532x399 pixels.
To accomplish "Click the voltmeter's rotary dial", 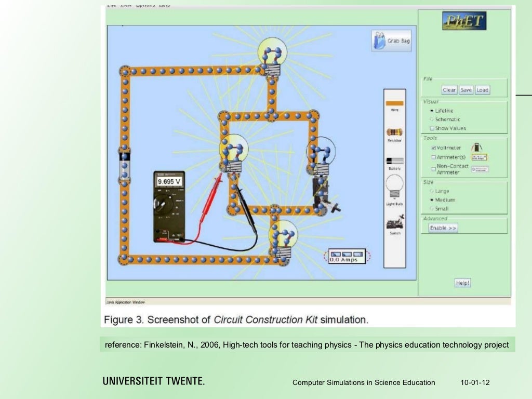I will point(163,204).
